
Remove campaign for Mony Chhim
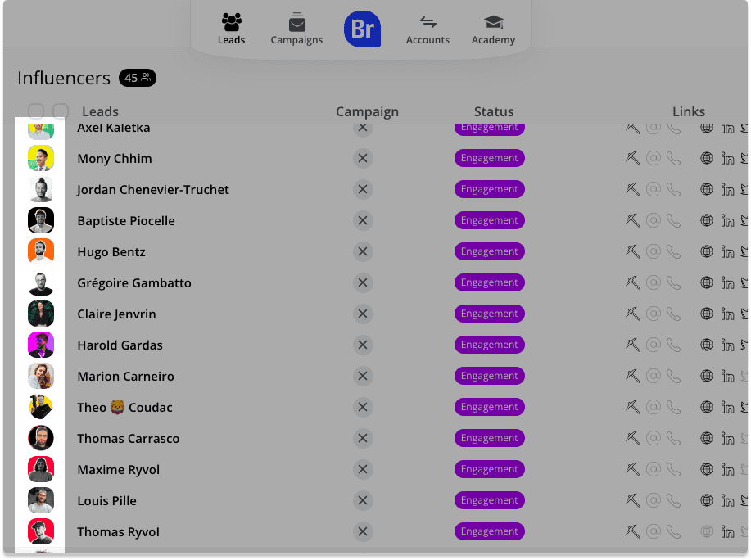tap(363, 159)
